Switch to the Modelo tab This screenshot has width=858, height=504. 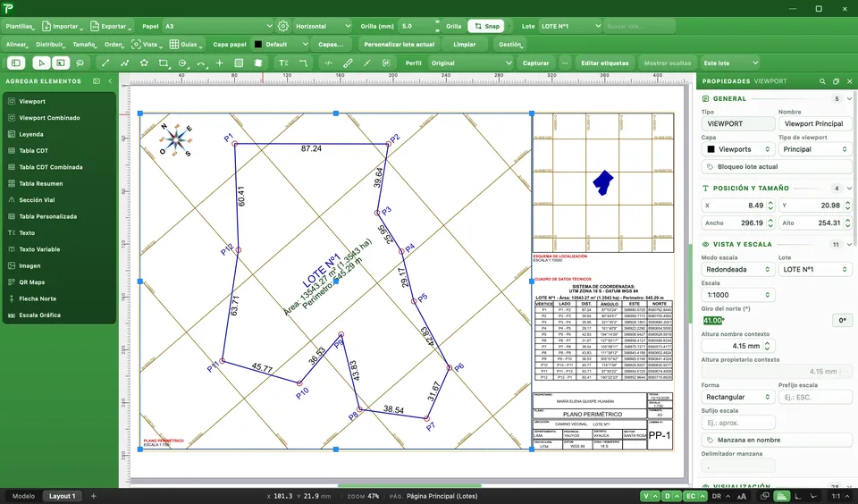23,496
